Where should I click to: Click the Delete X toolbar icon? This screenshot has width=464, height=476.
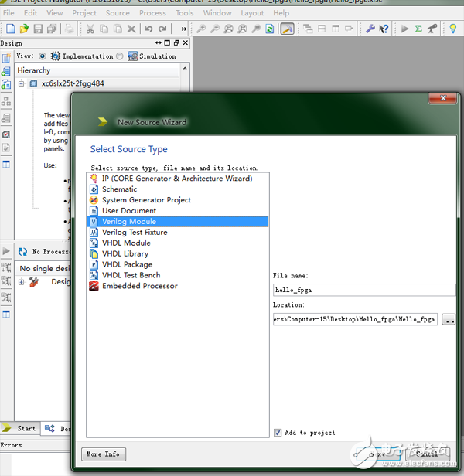pos(131,29)
